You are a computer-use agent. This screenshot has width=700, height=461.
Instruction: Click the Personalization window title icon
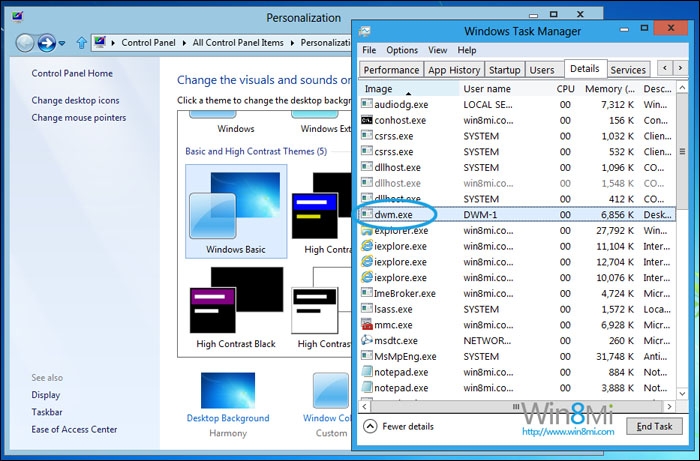click(x=17, y=17)
